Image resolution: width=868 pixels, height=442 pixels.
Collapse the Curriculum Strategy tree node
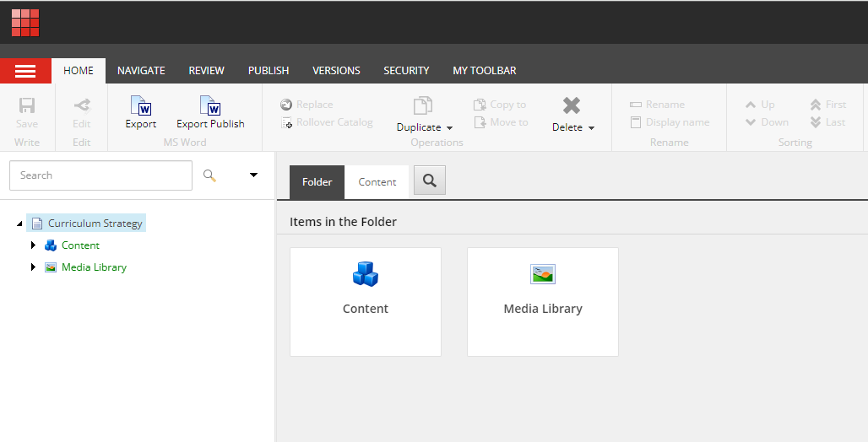point(19,224)
